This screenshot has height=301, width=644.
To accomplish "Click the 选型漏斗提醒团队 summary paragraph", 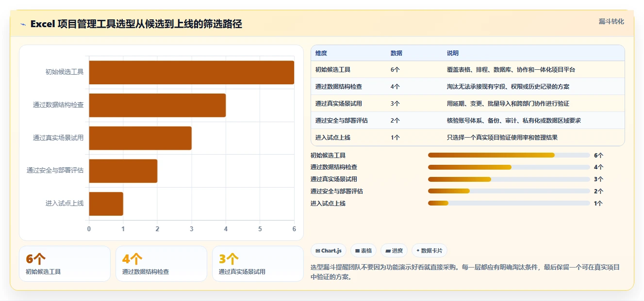I will [x=465, y=272].
